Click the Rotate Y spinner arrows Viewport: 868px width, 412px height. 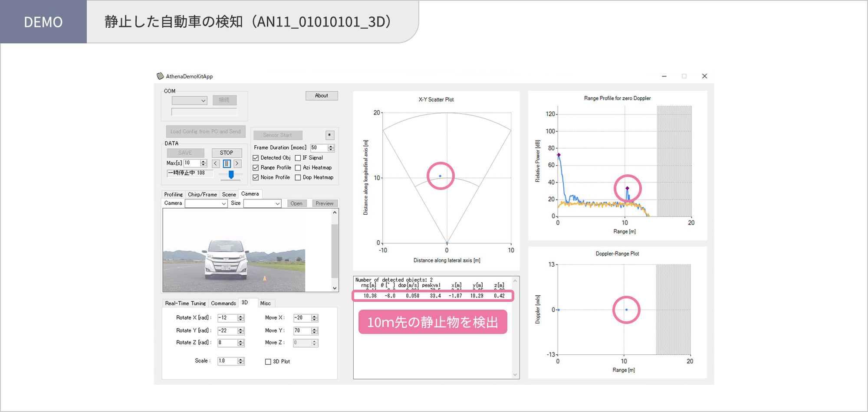[x=241, y=331]
